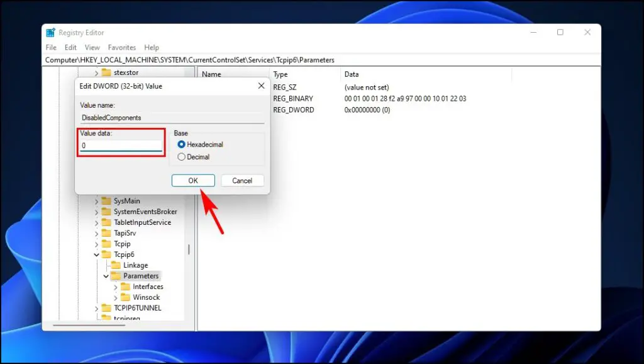Open the Favorites menu
The image size is (644, 364).
pos(121,47)
